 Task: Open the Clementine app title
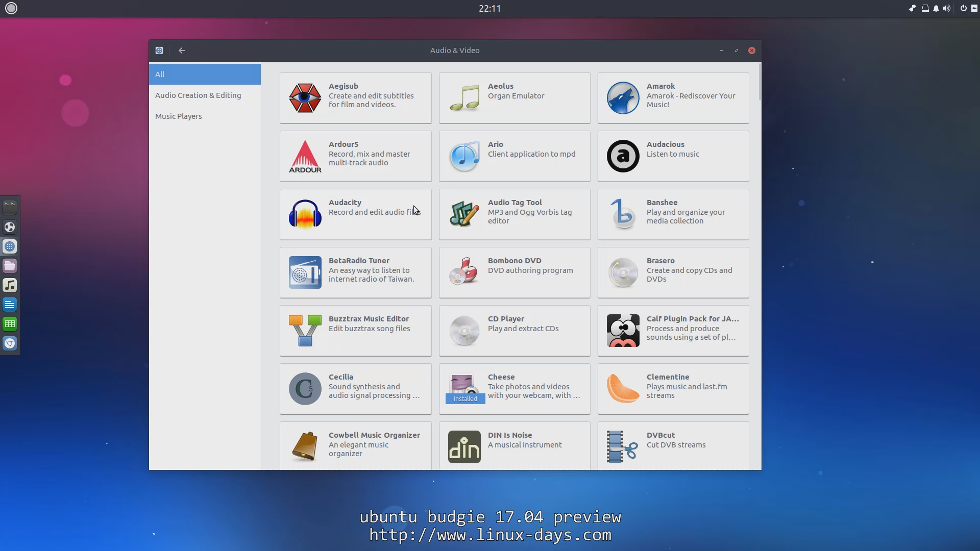pos(668,377)
